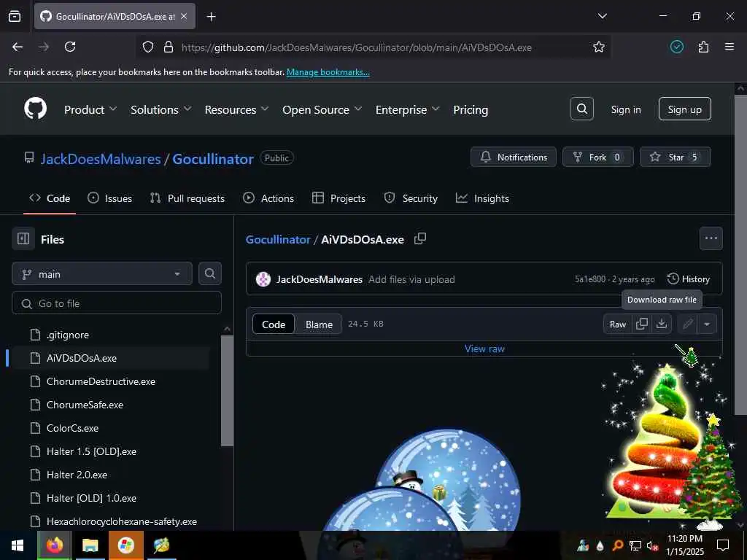Expand the Enterprise menu dropdown

click(407, 109)
